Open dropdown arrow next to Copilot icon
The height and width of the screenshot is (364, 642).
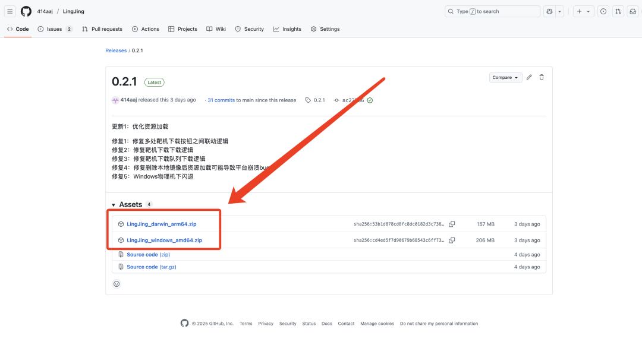tap(560, 11)
